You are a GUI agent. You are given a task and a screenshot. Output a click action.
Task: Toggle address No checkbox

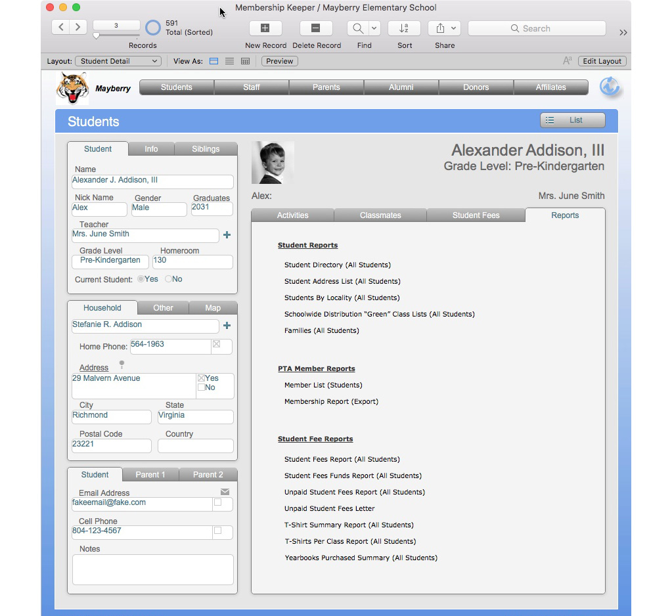pos(201,387)
